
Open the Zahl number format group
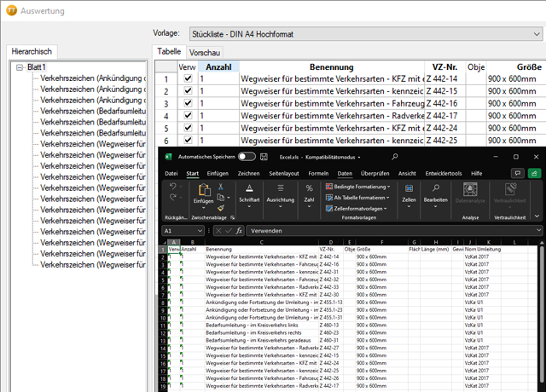point(309,197)
